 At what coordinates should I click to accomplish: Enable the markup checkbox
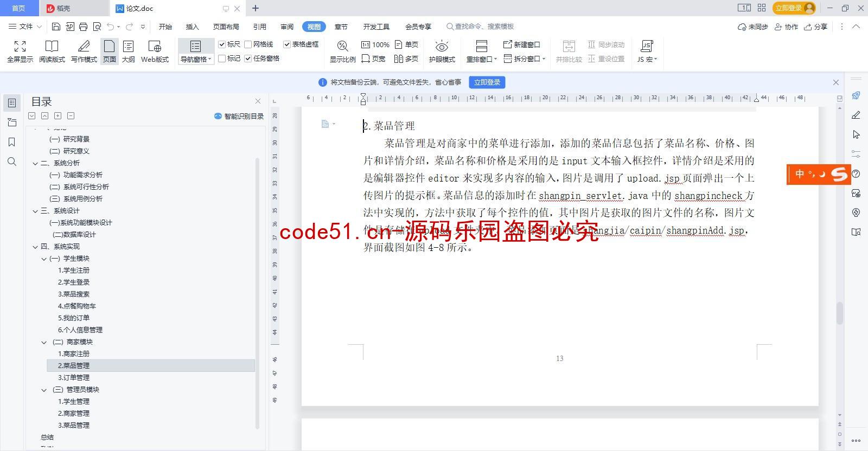(x=222, y=59)
